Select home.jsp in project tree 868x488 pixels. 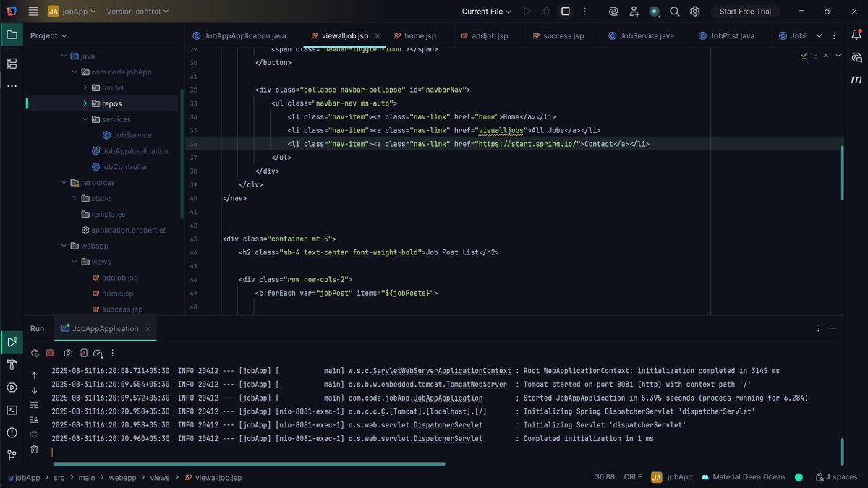(x=112, y=294)
